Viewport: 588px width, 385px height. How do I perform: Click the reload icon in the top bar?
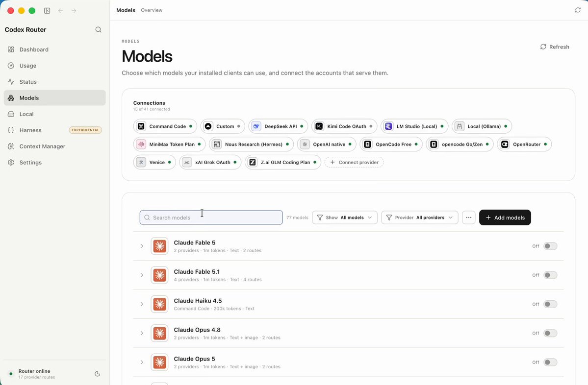pos(578,10)
